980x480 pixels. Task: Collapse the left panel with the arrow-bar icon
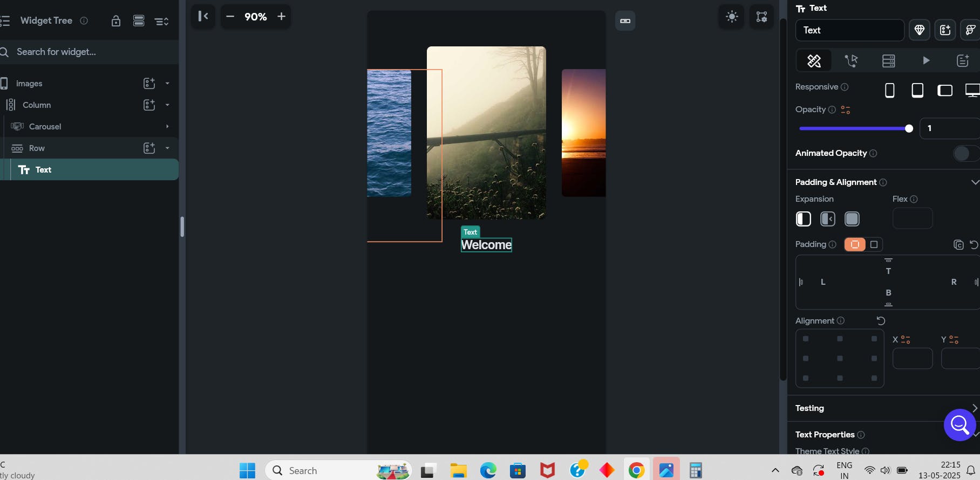coord(203,16)
